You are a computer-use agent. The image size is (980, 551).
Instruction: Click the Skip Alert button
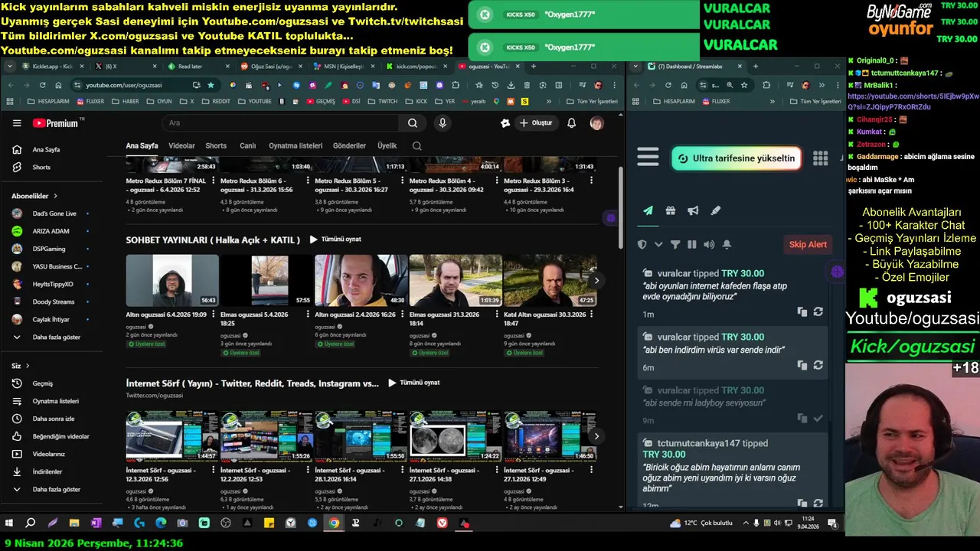pyautogui.click(x=808, y=245)
